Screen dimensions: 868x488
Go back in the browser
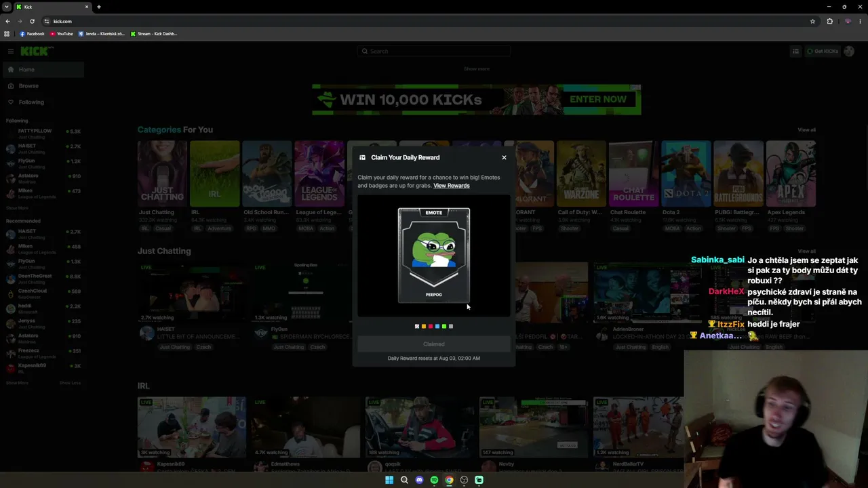tap(7, 21)
